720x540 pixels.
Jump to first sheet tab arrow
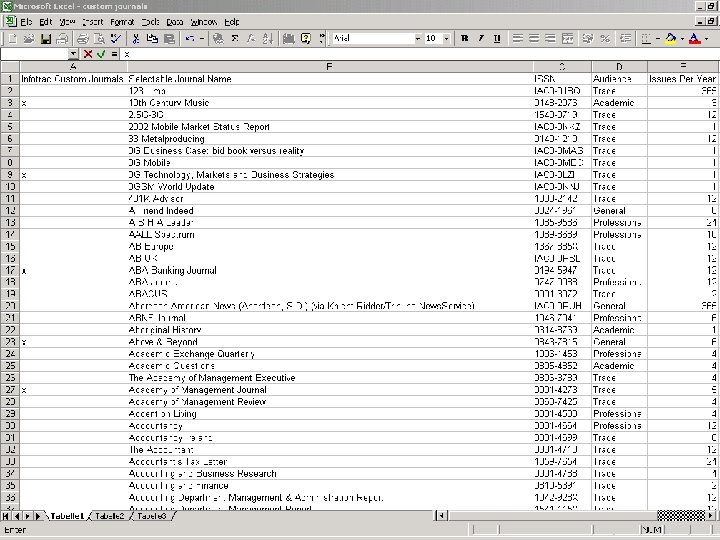pyautogui.click(x=6, y=516)
